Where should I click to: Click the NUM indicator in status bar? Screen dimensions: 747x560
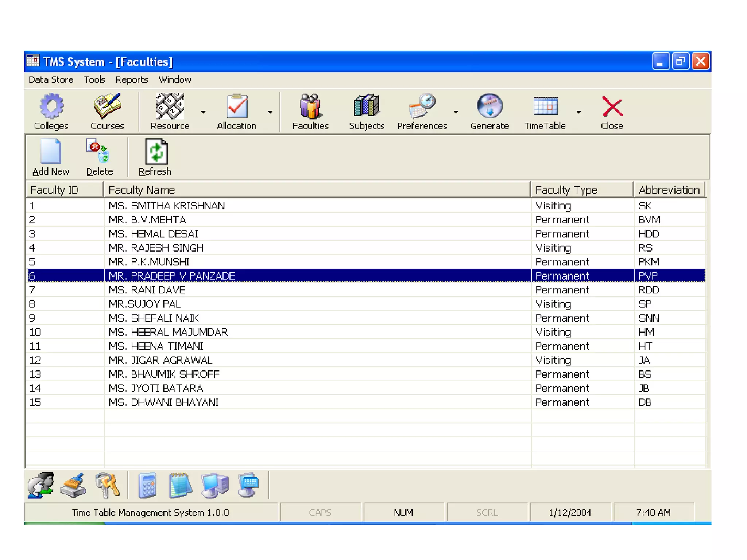tap(403, 513)
